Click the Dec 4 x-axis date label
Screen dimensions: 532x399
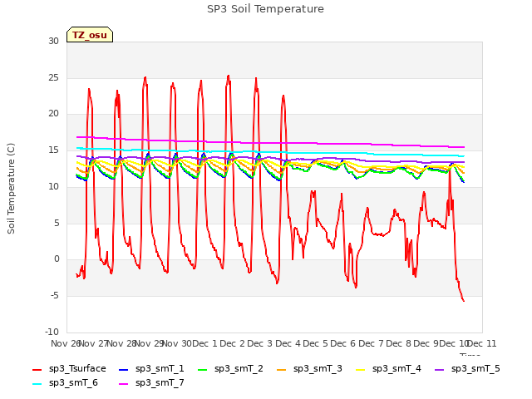coord(288,343)
